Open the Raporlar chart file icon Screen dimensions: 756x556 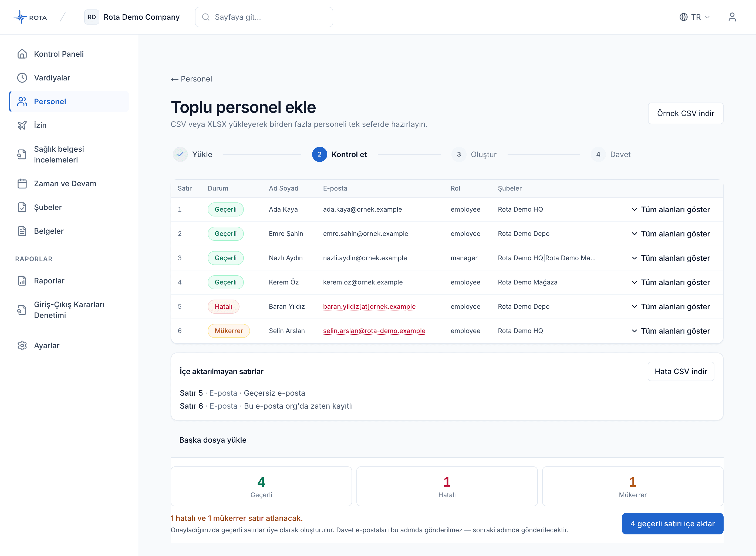click(x=22, y=281)
